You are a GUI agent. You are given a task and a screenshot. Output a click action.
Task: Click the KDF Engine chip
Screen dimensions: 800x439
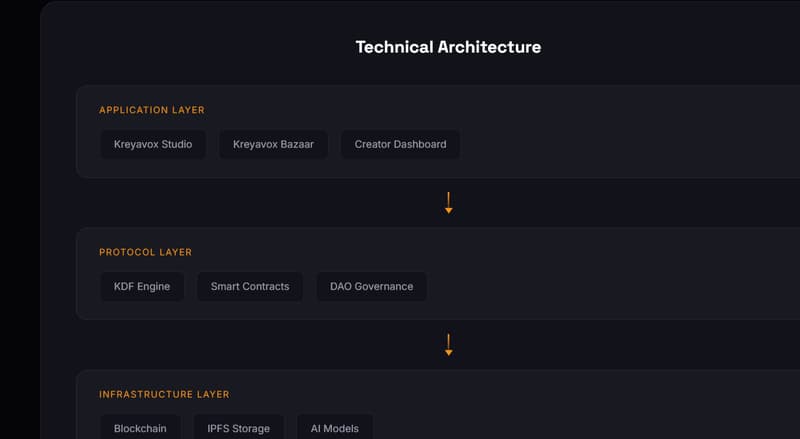click(142, 286)
